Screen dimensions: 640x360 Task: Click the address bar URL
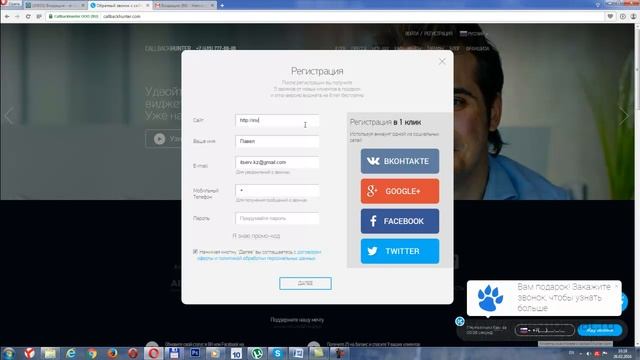pyautogui.click(x=122, y=16)
